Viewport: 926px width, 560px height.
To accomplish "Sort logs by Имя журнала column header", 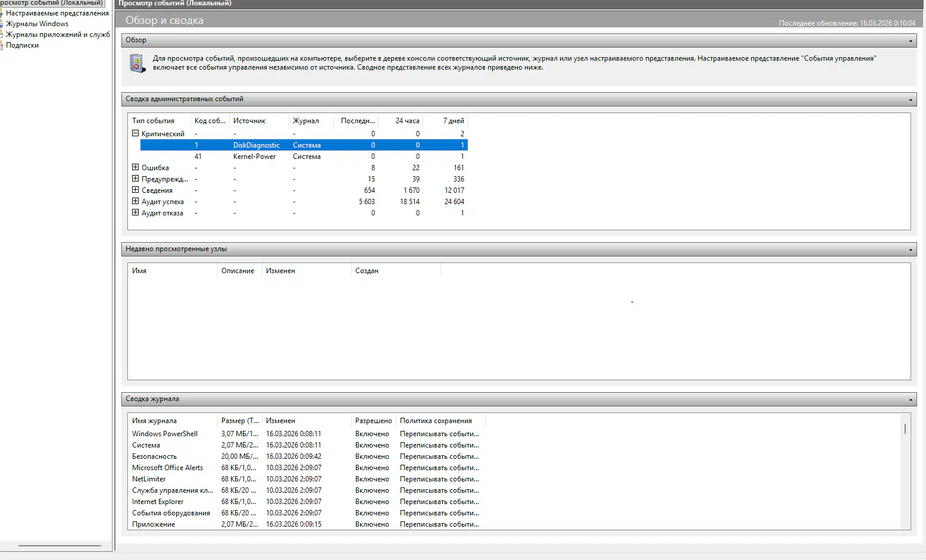I will click(154, 421).
